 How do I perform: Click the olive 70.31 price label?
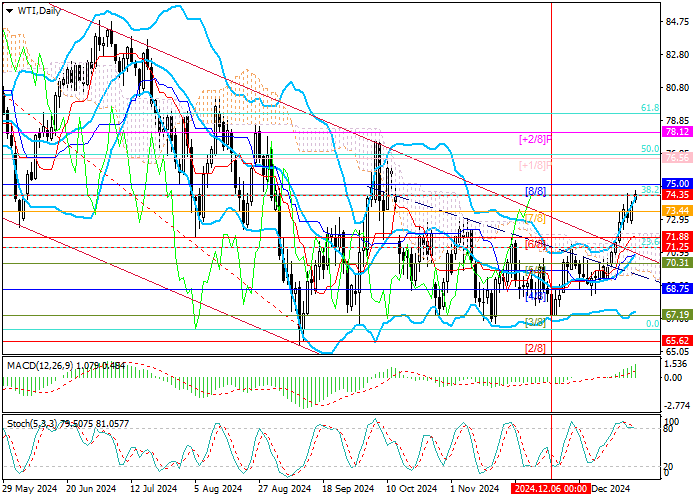point(677,263)
